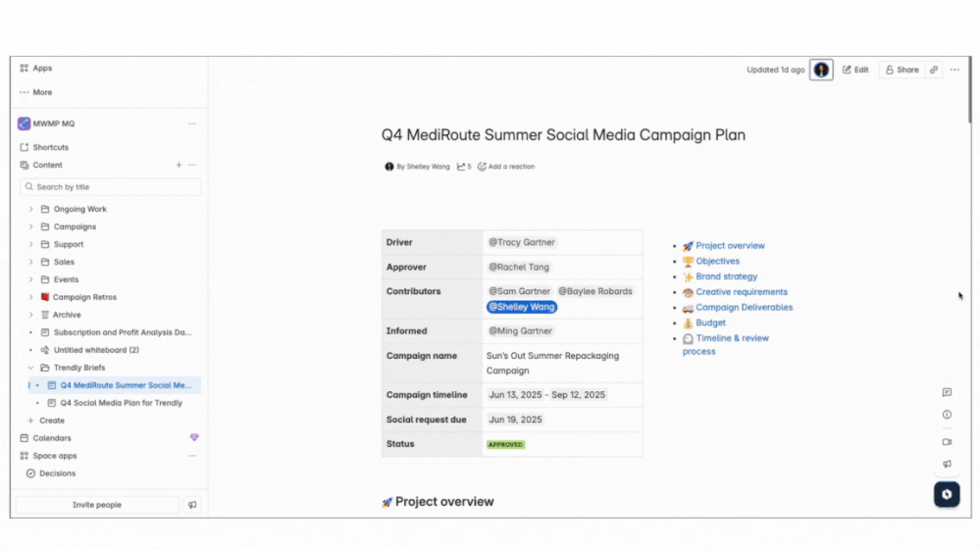The width and height of the screenshot is (980, 551).
Task: Expand the Campaigns folder in sidebar
Action: coord(30,226)
